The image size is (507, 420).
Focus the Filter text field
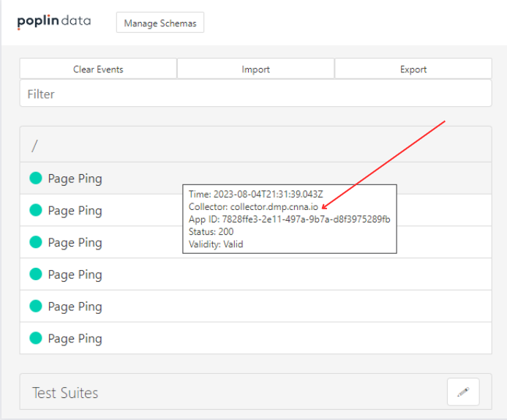pos(255,94)
